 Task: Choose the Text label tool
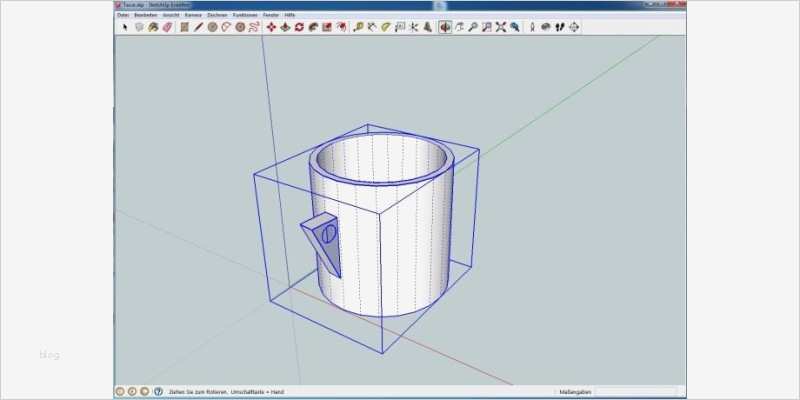pyautogui.click(x=399, y=27)
